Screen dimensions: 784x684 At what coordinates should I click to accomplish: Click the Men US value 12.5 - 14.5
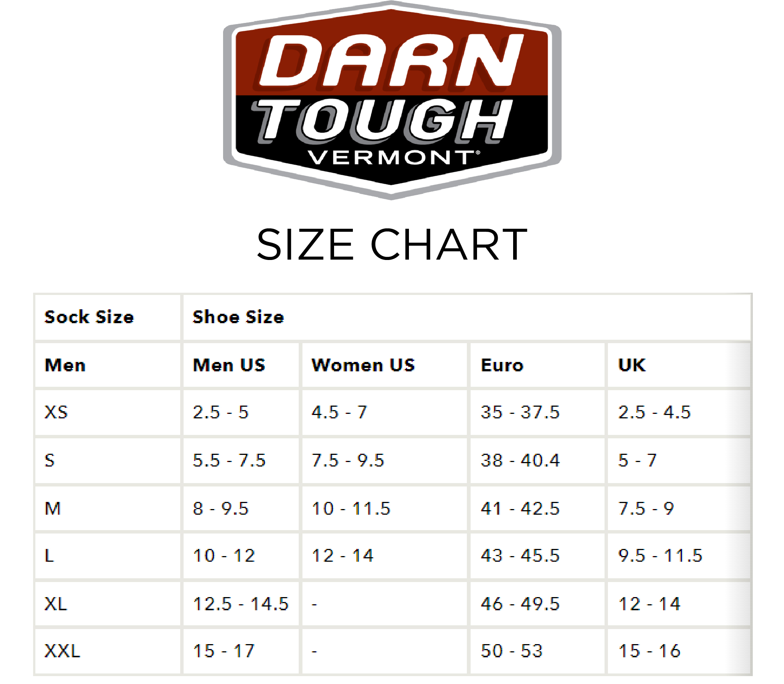241,604
